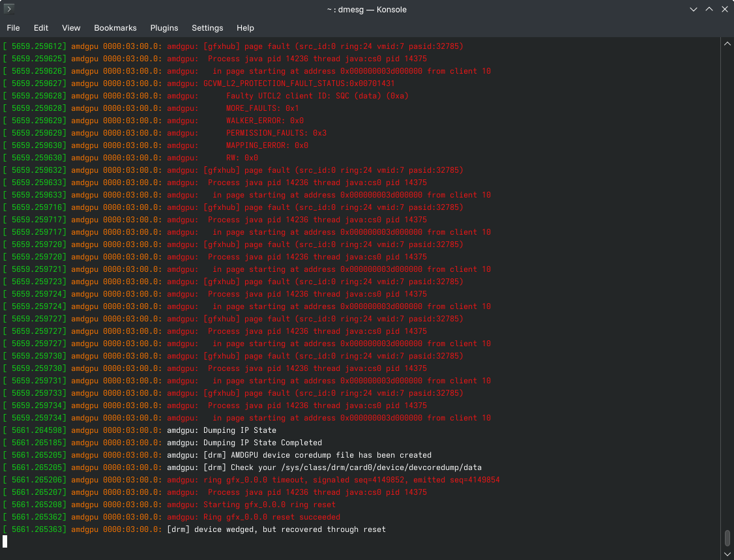Click the timestamp 5661.265185

(x=37, y=443)
